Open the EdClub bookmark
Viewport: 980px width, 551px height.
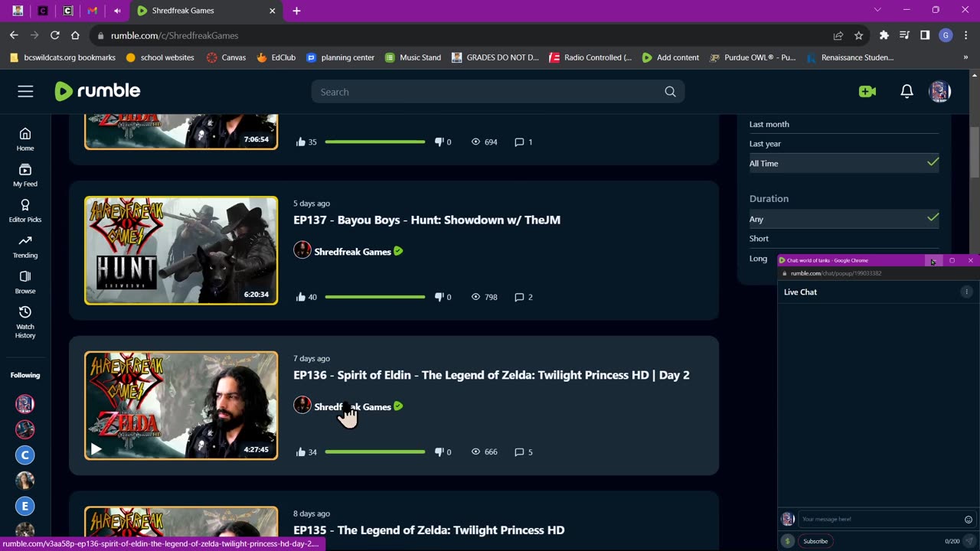coord(276,57)
